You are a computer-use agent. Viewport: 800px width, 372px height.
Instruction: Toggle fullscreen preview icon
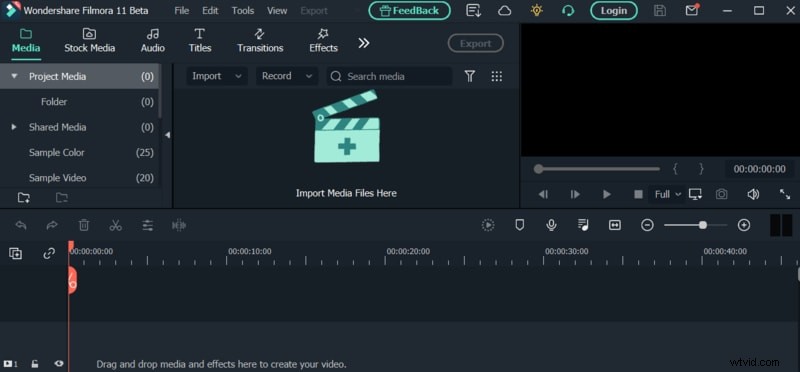pyautogui.click(x=785, y=194)
